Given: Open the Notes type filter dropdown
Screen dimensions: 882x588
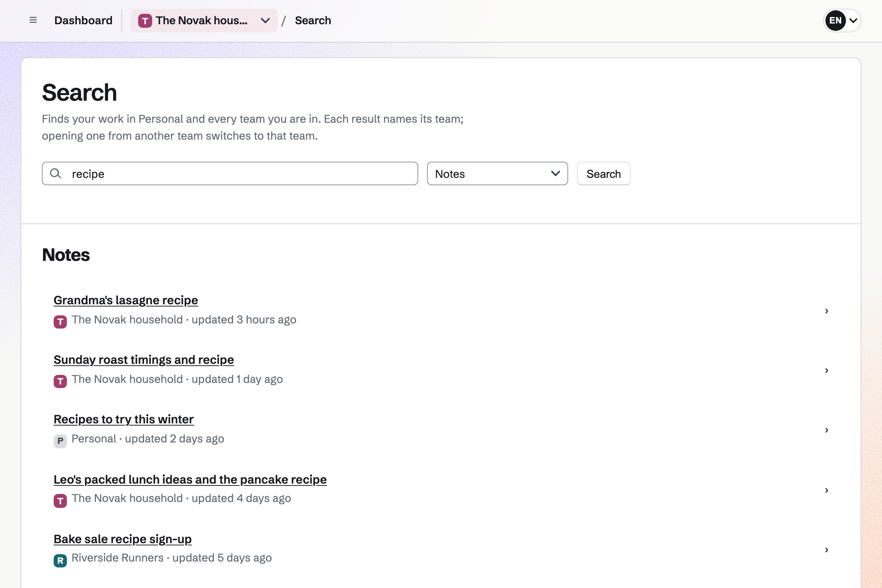Looking at the screenshot, I should point(497,173).
